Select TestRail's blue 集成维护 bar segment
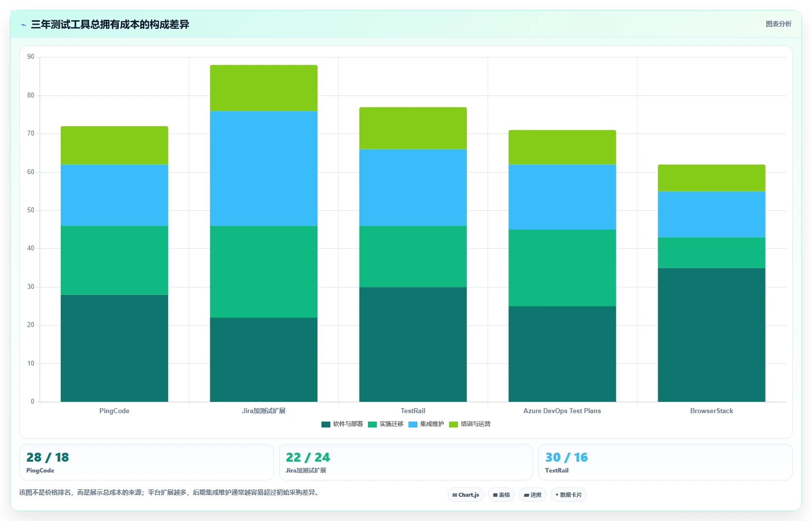 click(x=413, y=188)
